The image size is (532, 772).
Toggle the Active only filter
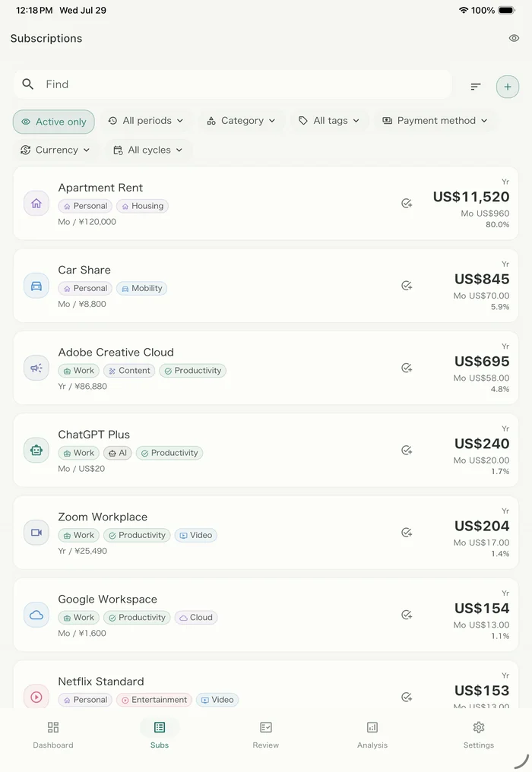coord(54,122)
